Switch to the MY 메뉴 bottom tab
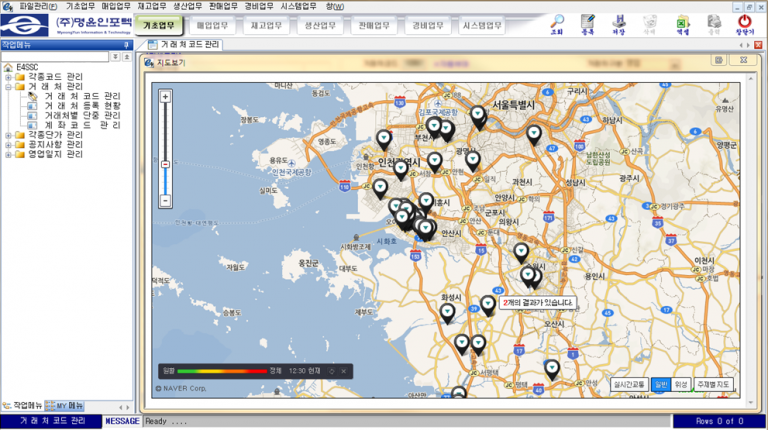 [65, 406]
